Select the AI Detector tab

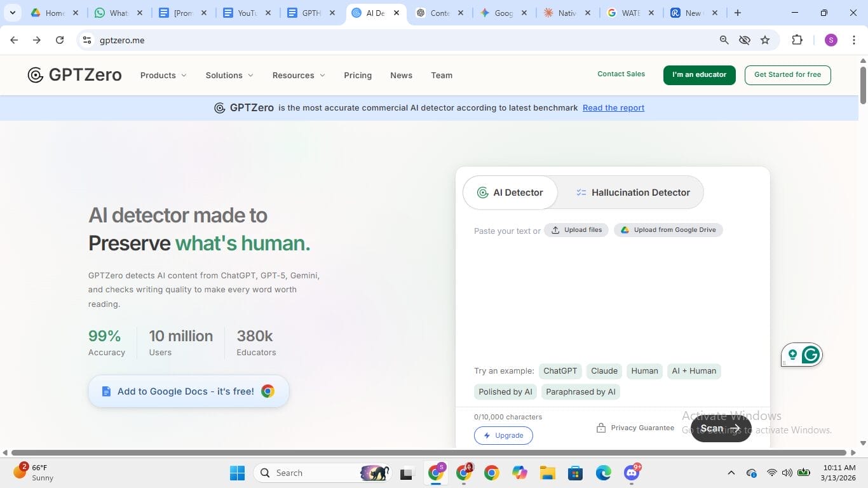(510, 193)
